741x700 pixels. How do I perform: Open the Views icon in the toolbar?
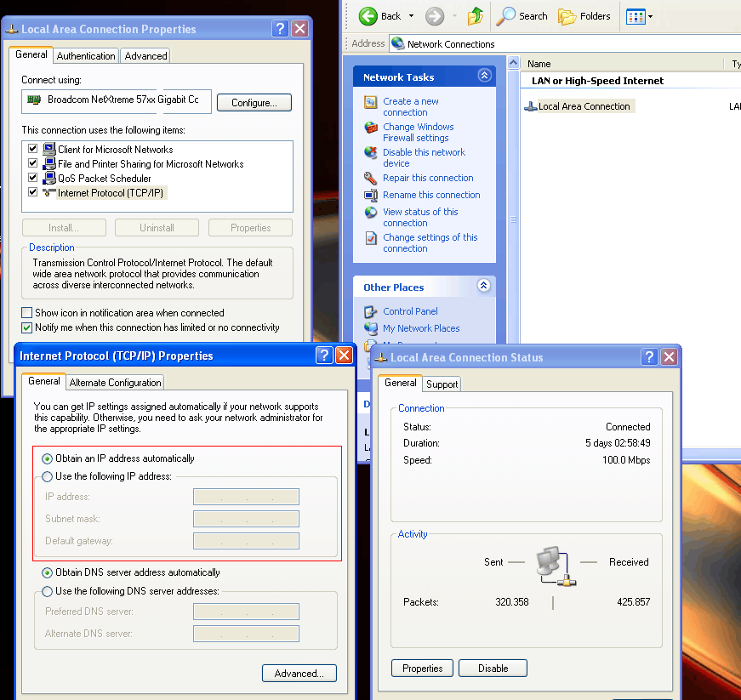(x=636, y=16)
